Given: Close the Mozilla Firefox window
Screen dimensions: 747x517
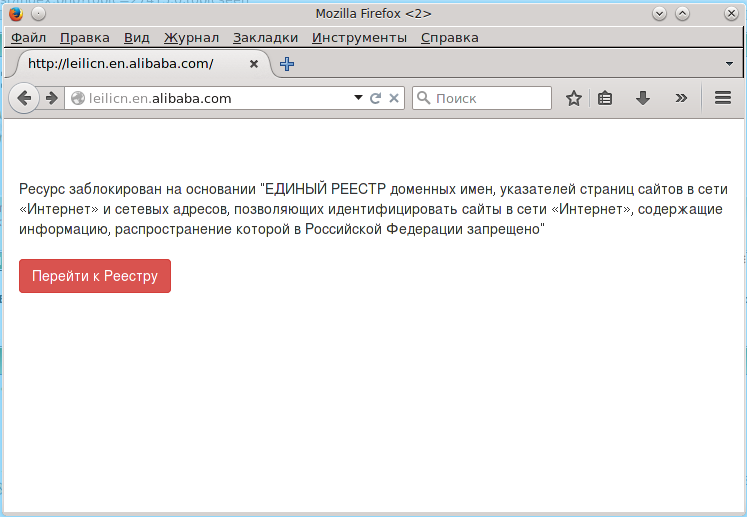Looking at the screenshot, I should pos(731,14).
